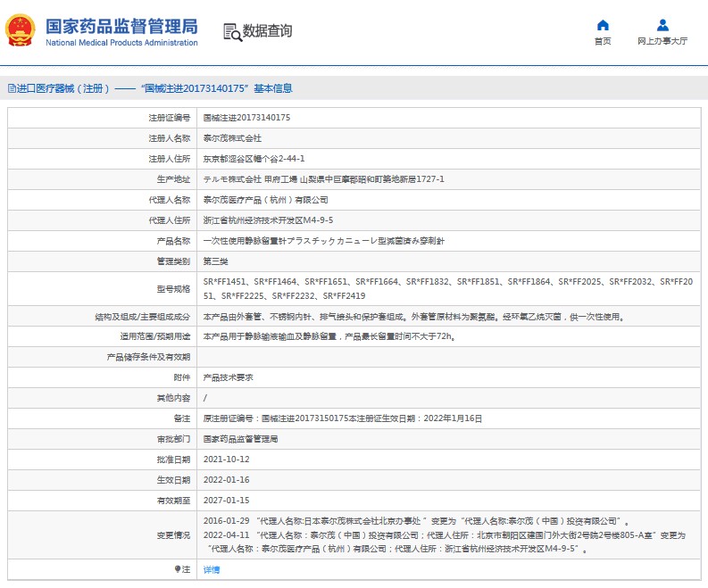Select registrant name 泰尔茂株式会社
The height and width of the screenshot is (588, 708).
tap(232, 138)
